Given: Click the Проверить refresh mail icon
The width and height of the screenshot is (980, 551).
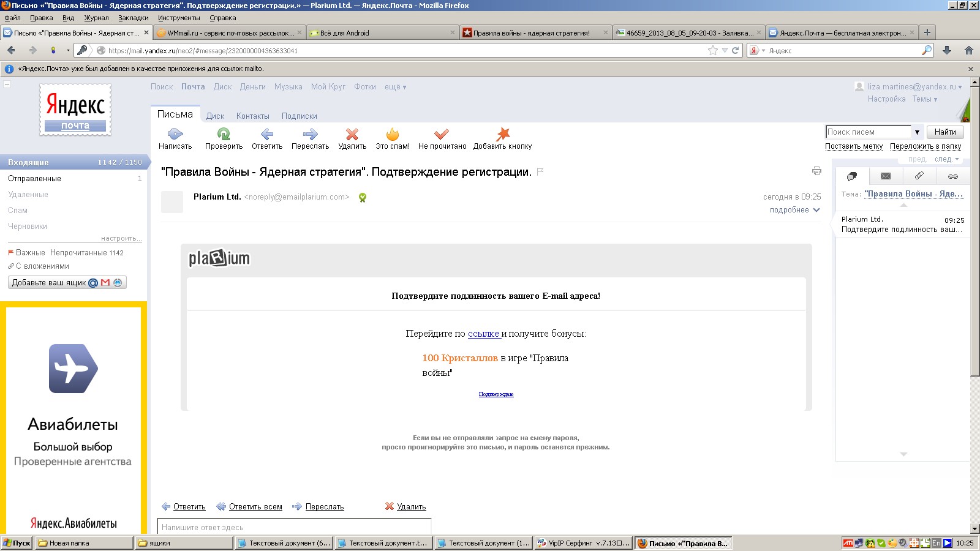Looking at the screenshot, I should coord(224,134).
